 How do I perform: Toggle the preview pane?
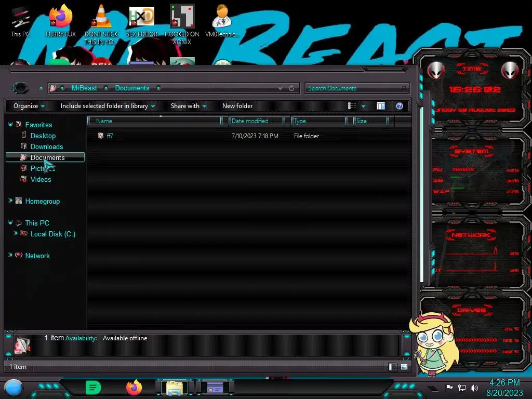[x=381, y=106]
